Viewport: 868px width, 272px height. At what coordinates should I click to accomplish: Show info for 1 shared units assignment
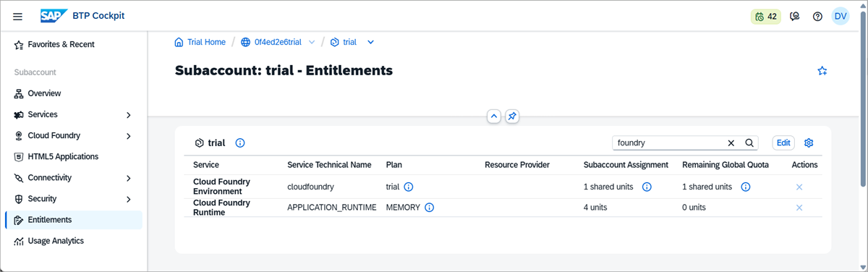[647, 187]
